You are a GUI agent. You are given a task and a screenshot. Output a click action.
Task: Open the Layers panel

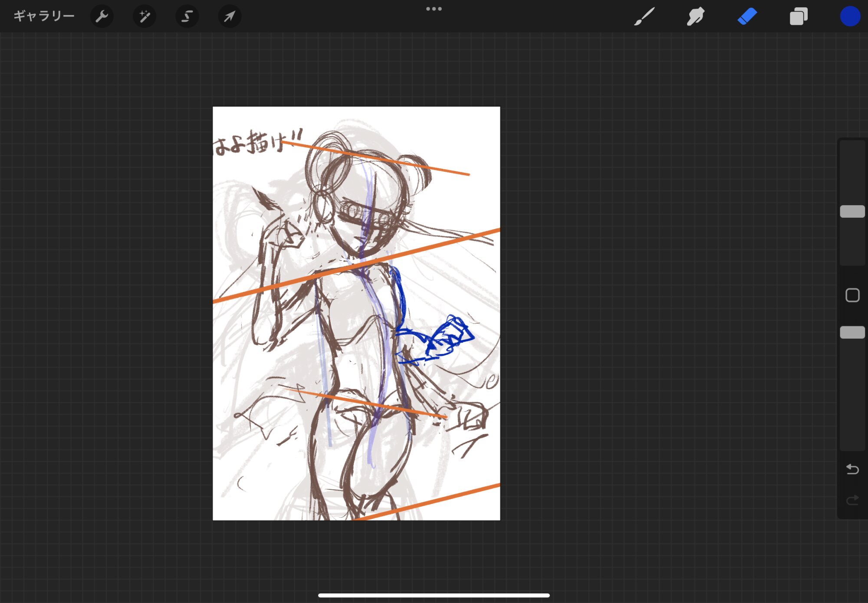click(798, 16)
